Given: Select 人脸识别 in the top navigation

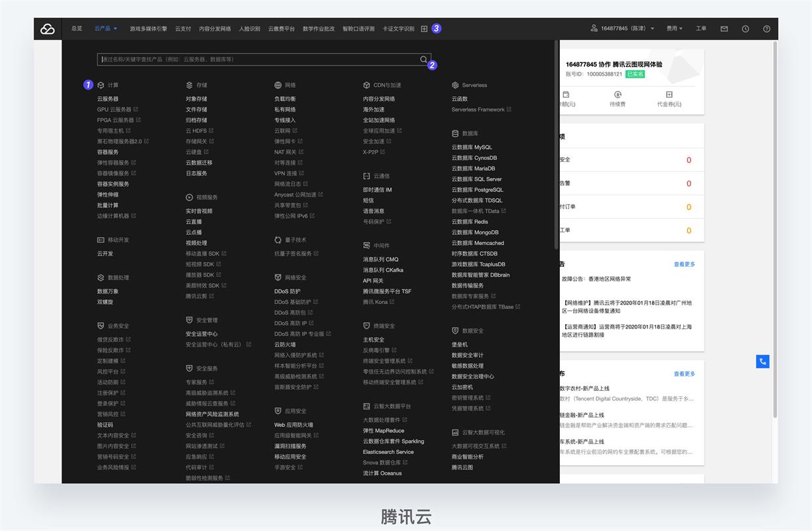Looking at the screenshot, I should click(x=249, y=29).
